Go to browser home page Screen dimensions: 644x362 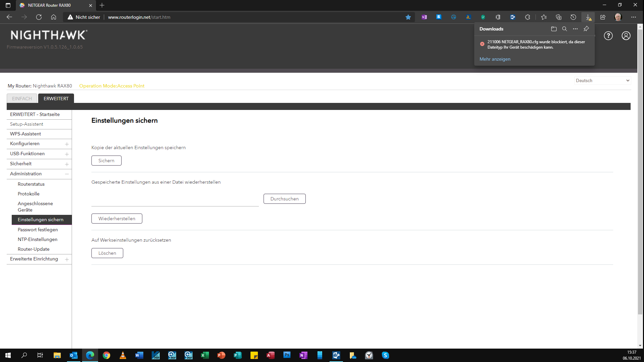click(x=54, y=17)
